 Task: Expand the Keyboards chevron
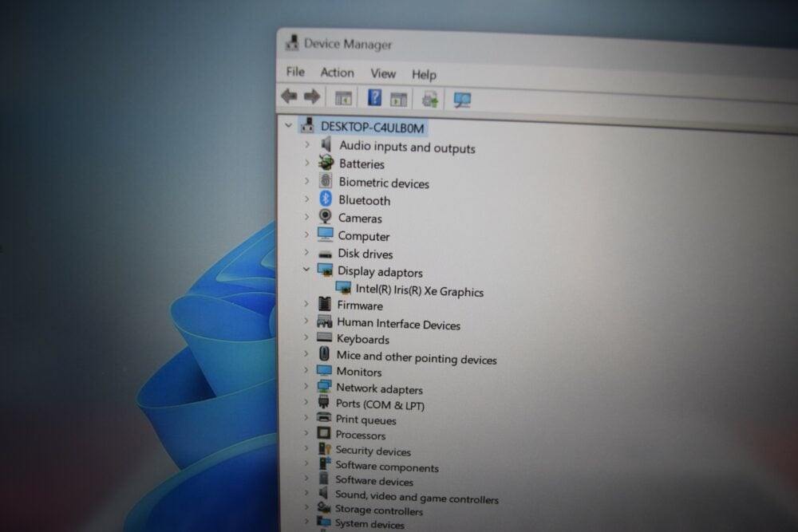(306, 337)
